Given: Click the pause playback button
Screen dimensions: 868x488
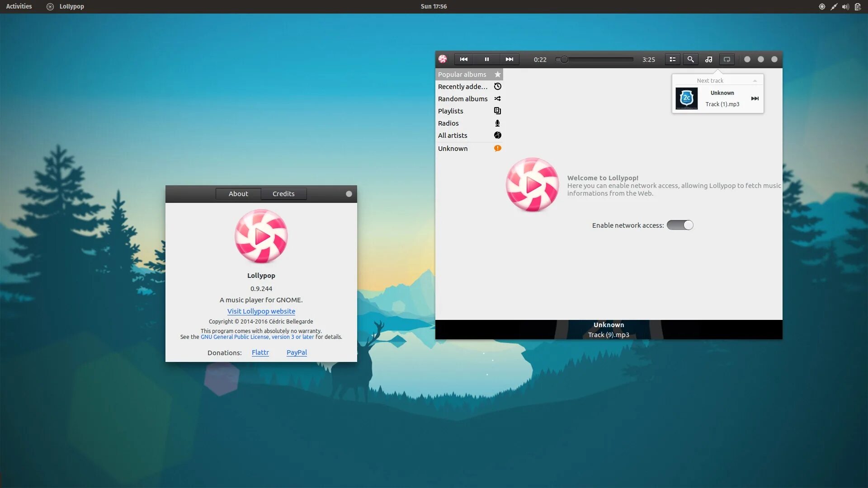Looking at the screenshot, I should (x=486, y=59).
